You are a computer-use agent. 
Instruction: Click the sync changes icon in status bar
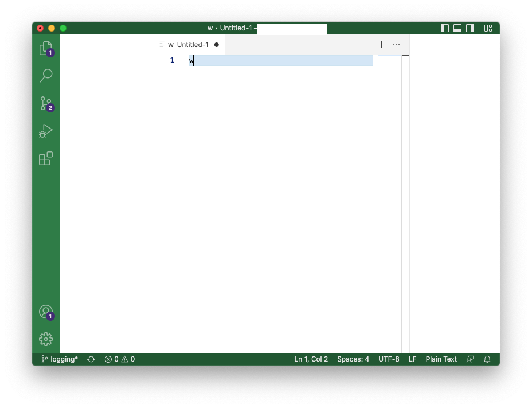[91, 359]
